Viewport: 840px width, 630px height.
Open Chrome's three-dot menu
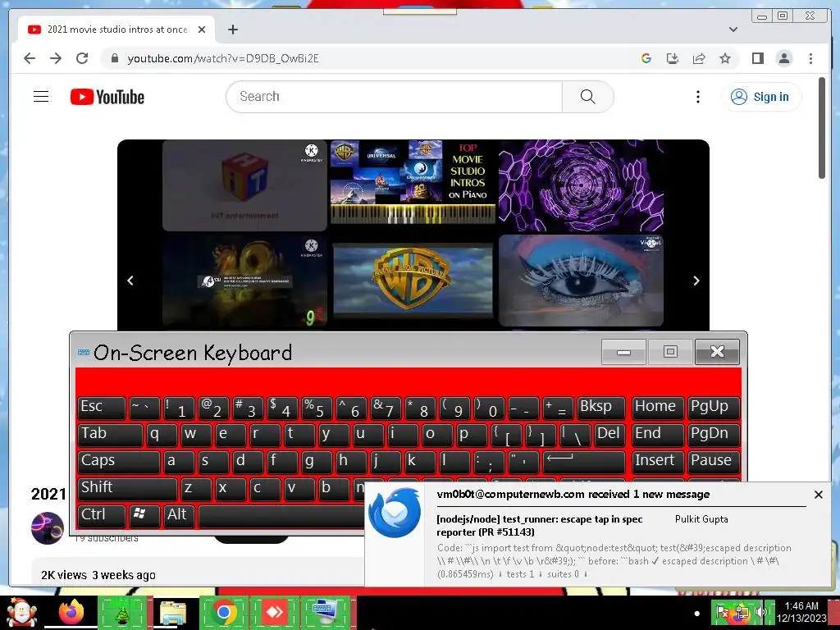810,58
